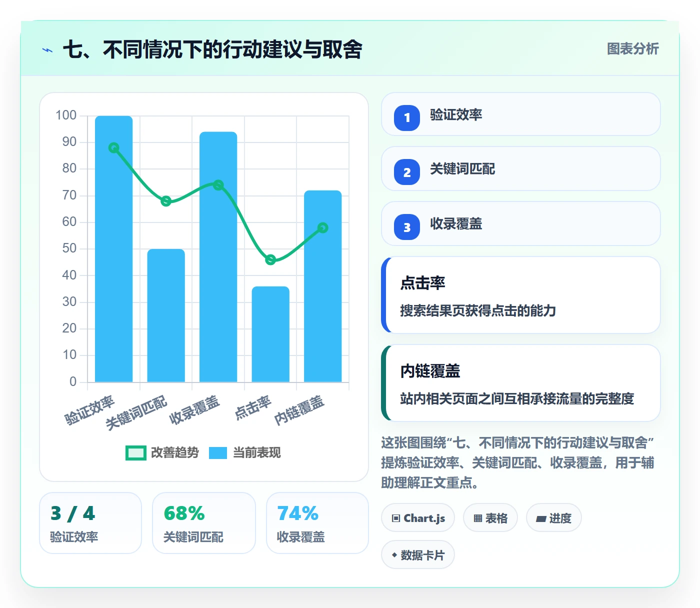700x608 pixels.
Task: Click the 内链覆盖 bar in the chart
Action: [323, 286]
